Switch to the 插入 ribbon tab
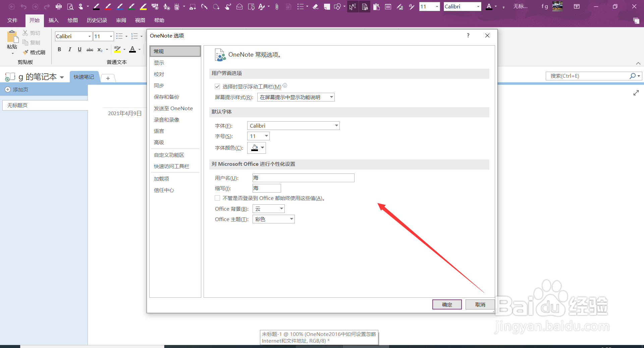Screen dimensions: 644x348 [53, 20]
